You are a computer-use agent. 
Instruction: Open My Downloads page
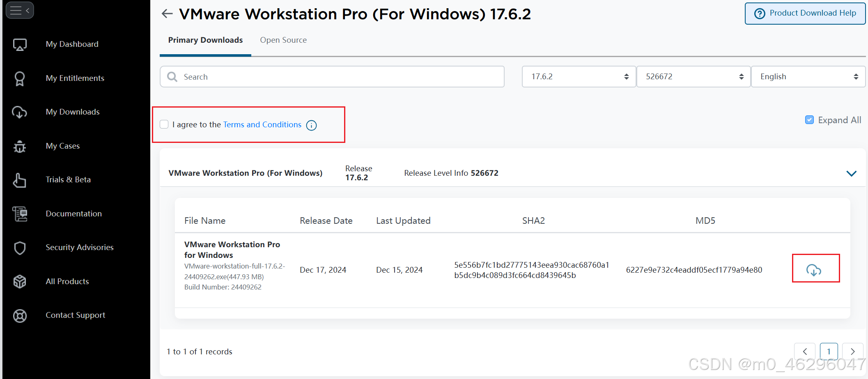coord(73,112)
